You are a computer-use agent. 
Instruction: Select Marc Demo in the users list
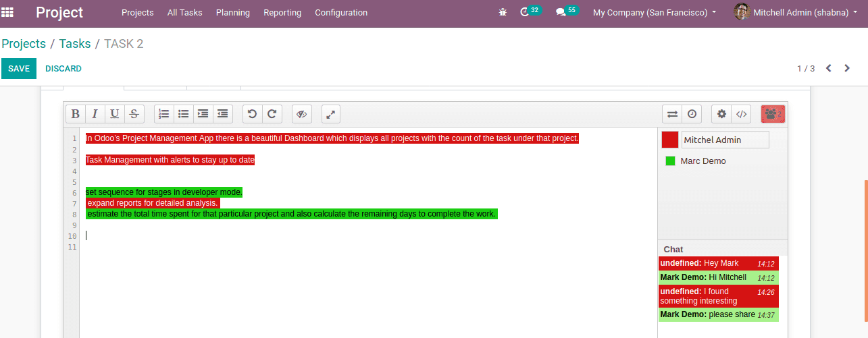click(703, 161)
